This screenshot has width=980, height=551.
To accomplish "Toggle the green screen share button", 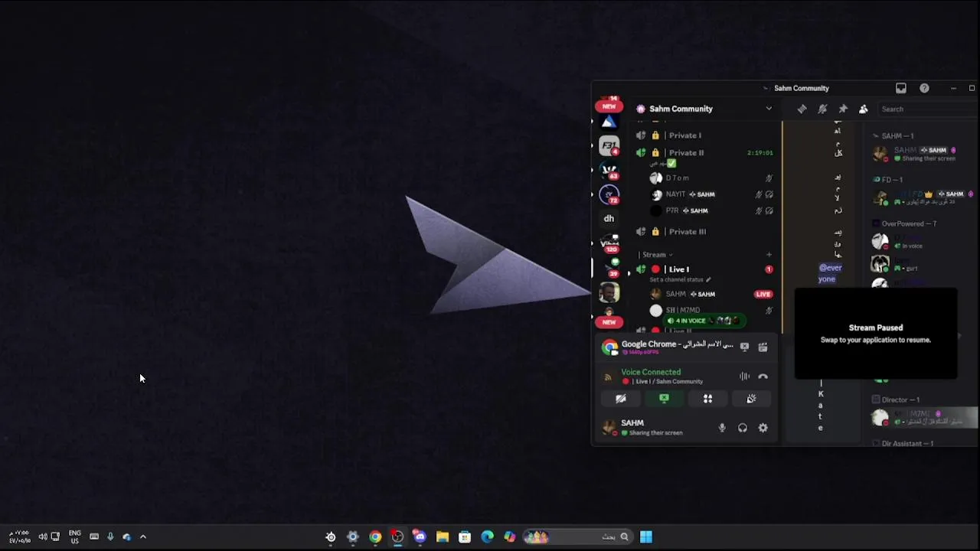I will (664, 399).
